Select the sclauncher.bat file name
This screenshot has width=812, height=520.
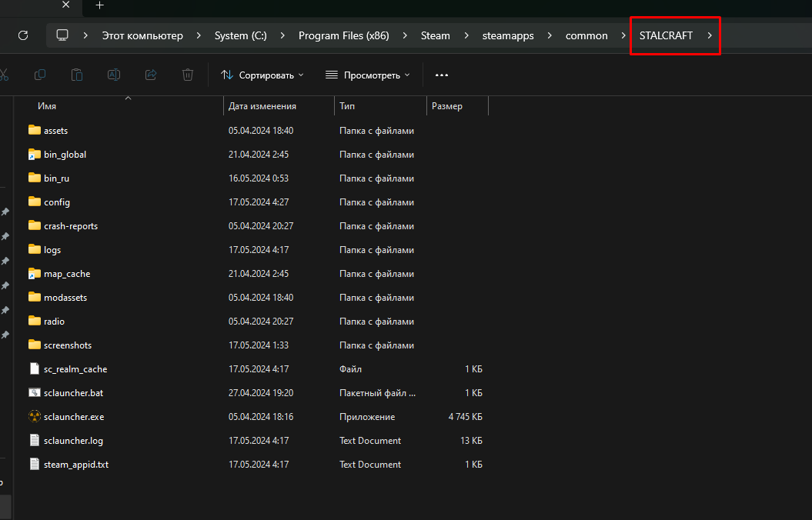(74, 393)
